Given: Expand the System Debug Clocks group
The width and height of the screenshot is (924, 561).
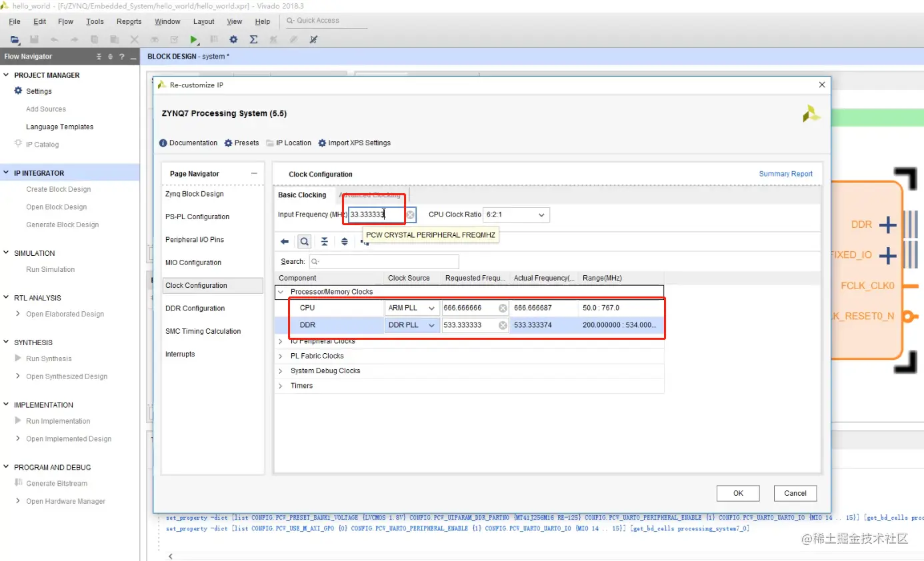Looking at the screenshot, I should 281,370.
